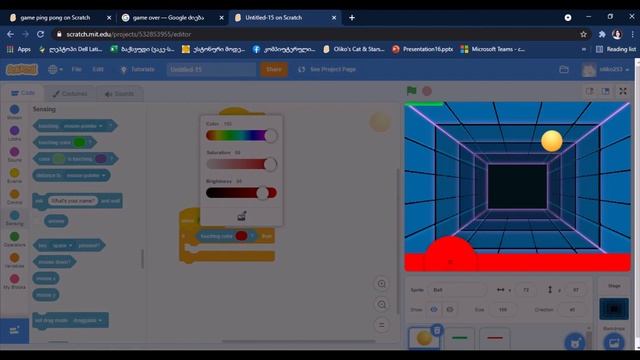Viewport: 640px width, 360px height.
Task: Click green swatch in palette touching color block
Action: (80, 142)
